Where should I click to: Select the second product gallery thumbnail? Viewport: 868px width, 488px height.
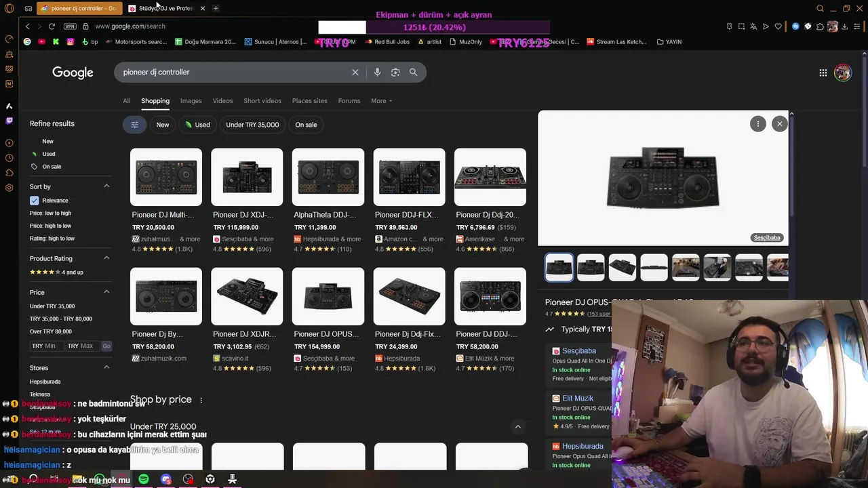[x=591, y=267]
